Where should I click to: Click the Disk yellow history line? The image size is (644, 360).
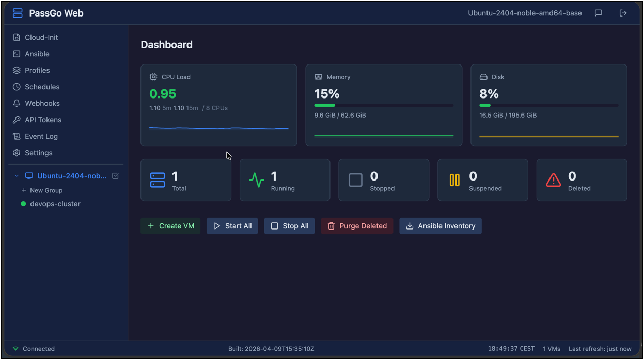point(549,136)
